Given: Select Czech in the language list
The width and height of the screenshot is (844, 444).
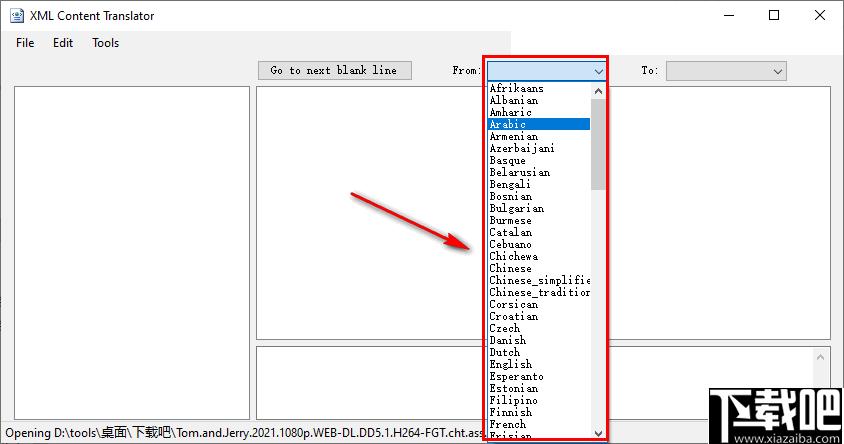Looking at the screenshot, I should (539, 328).
